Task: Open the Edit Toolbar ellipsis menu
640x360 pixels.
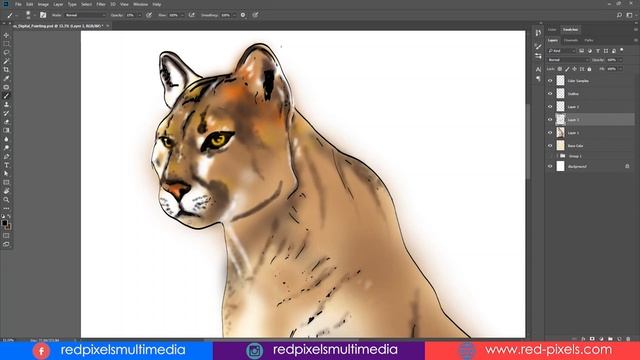Action: tap(6, 208)
